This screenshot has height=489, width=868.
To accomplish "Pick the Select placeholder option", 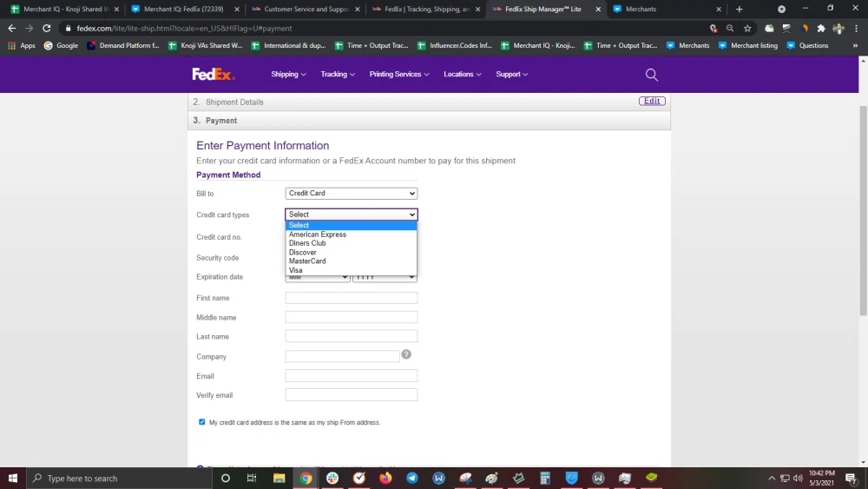I will tap(351, 225).
